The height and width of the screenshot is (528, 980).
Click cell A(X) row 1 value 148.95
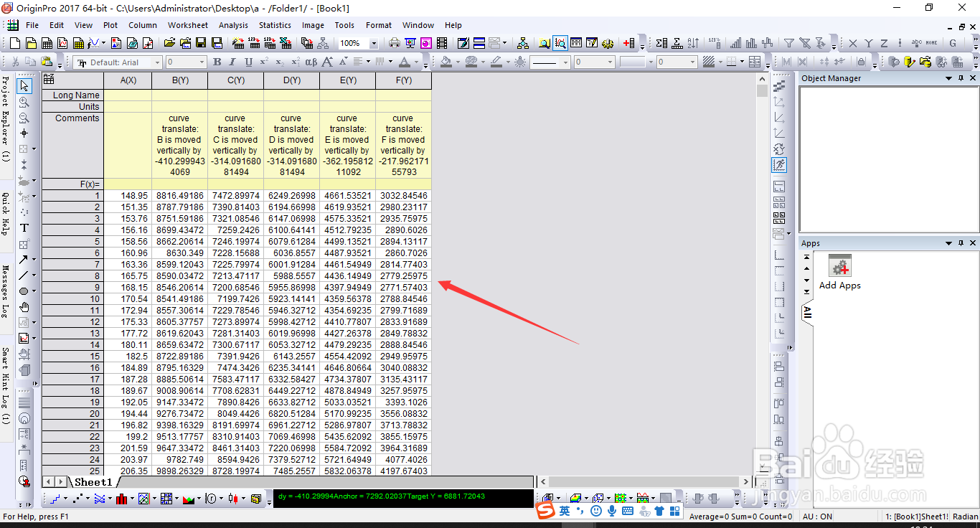tap(128, 195)
